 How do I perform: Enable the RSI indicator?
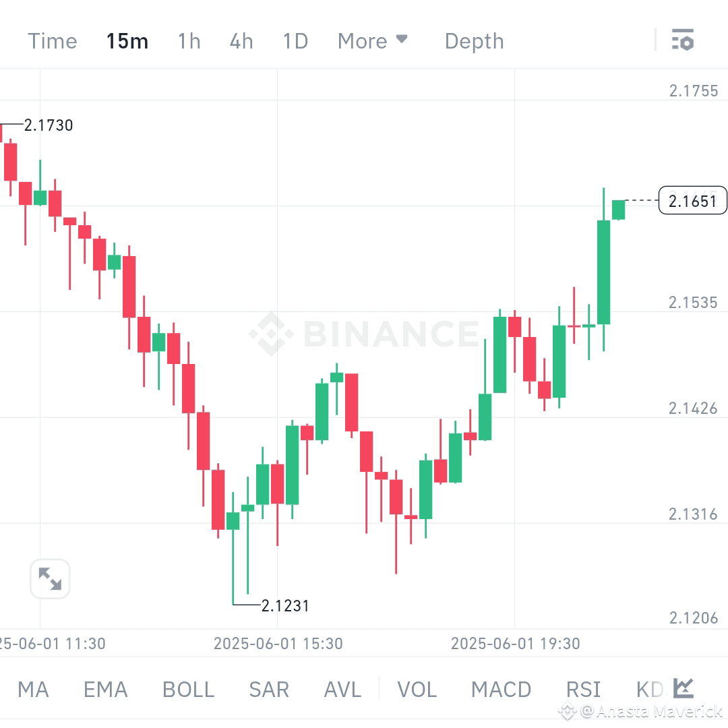pos(583,689)
